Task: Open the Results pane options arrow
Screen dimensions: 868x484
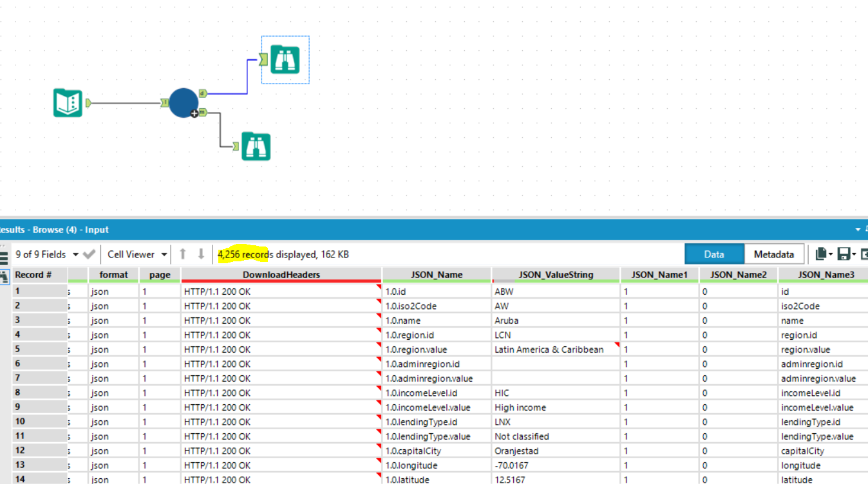Action: (858, 229)
